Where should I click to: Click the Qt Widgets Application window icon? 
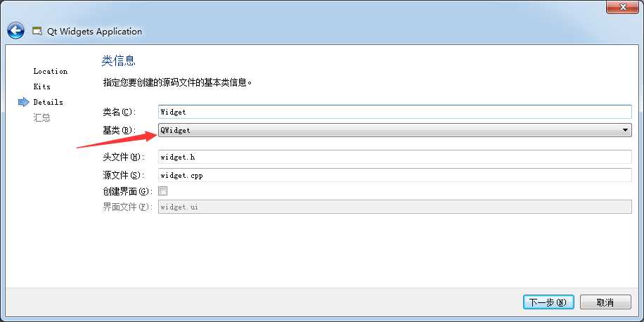(x=37, y=31)
